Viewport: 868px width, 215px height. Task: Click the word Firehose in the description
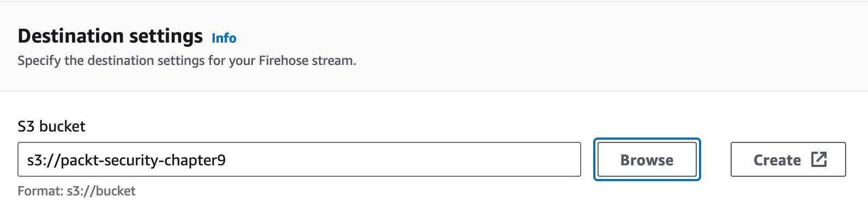tap(284, 61)
